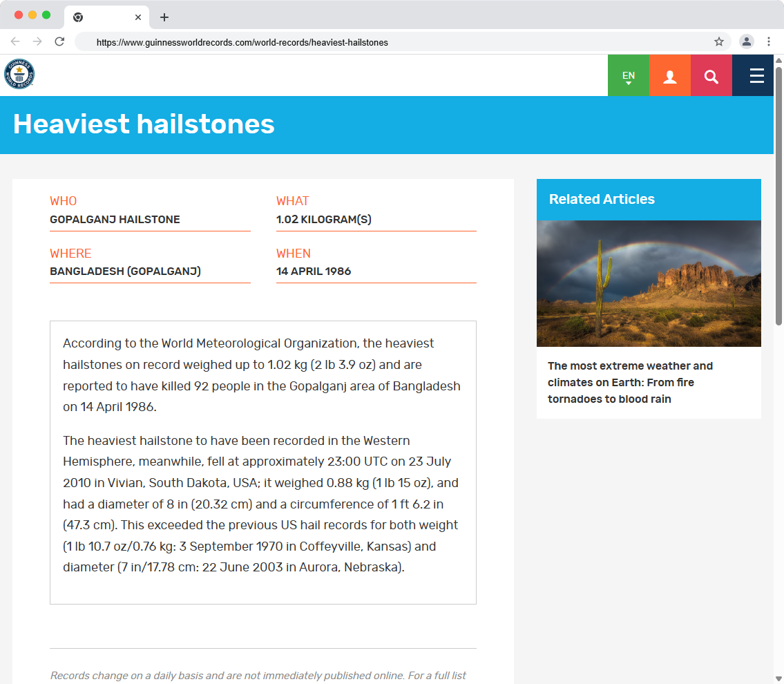Click the 'Records change on a daily basis' note
Screen dimensions: 784x684
click(x=258, y=676)
